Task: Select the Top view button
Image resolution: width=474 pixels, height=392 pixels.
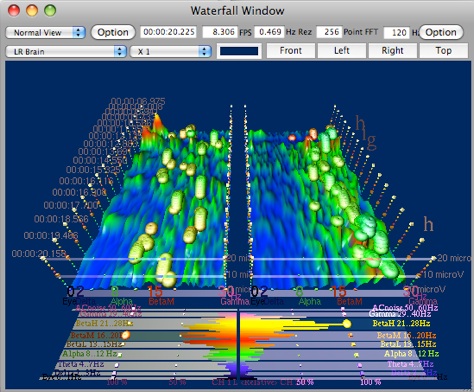Action: pos(444,51)
